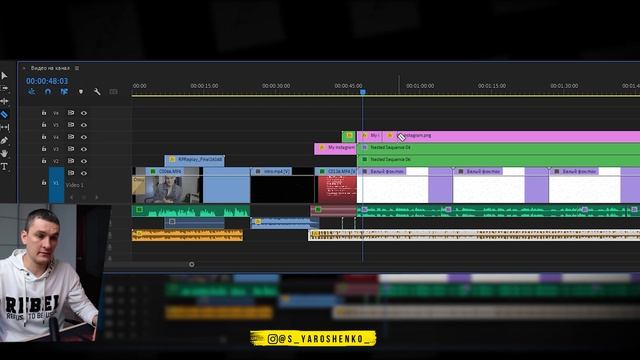Select the first green audio waveform clip
Image resolution: width=640 pixels, height=360 pixels.
(191, 211)
